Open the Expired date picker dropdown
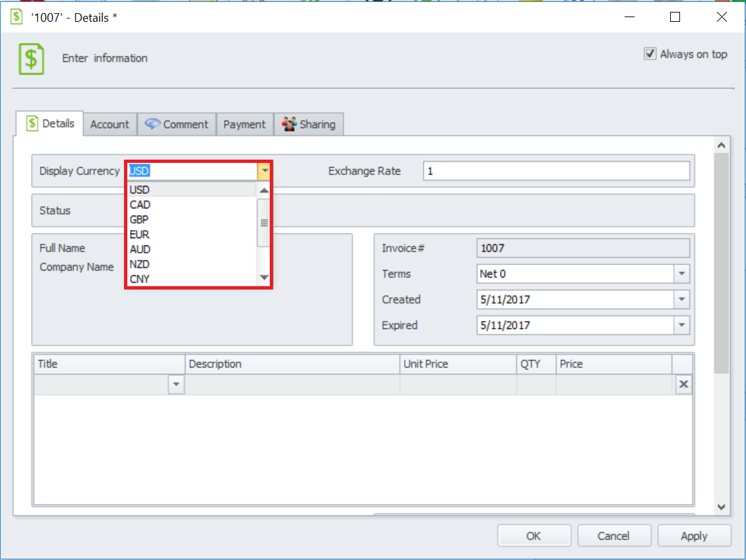The width and height of the screenshot is (746, 560). coord(681,325)
